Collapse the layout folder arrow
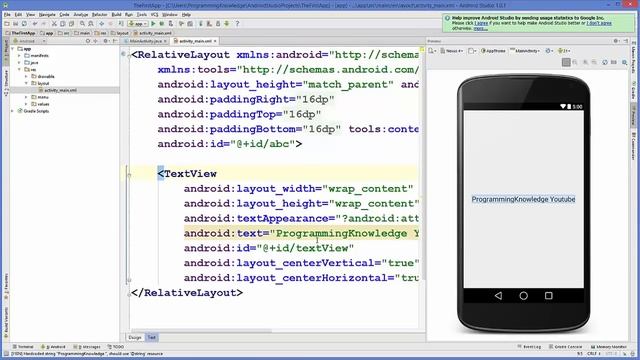The image size is (640, 360). tap(27, 83)
